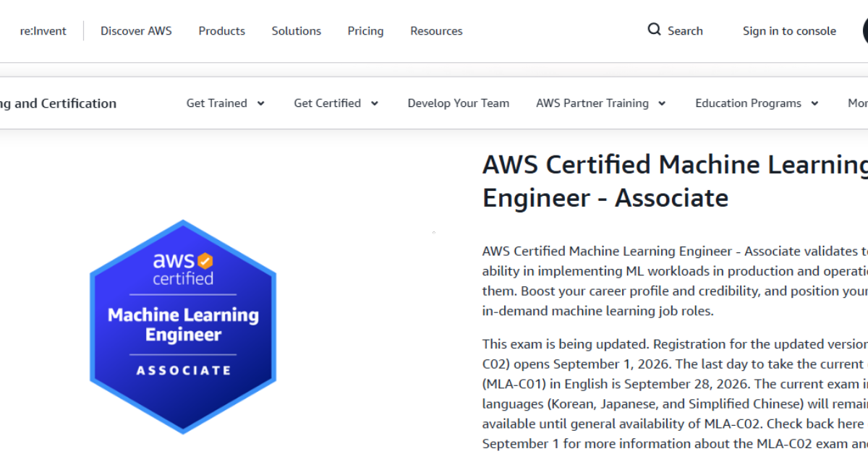Screen dimensions: 868x454
Task: Open the Products menu
Action: pos(221,31)
